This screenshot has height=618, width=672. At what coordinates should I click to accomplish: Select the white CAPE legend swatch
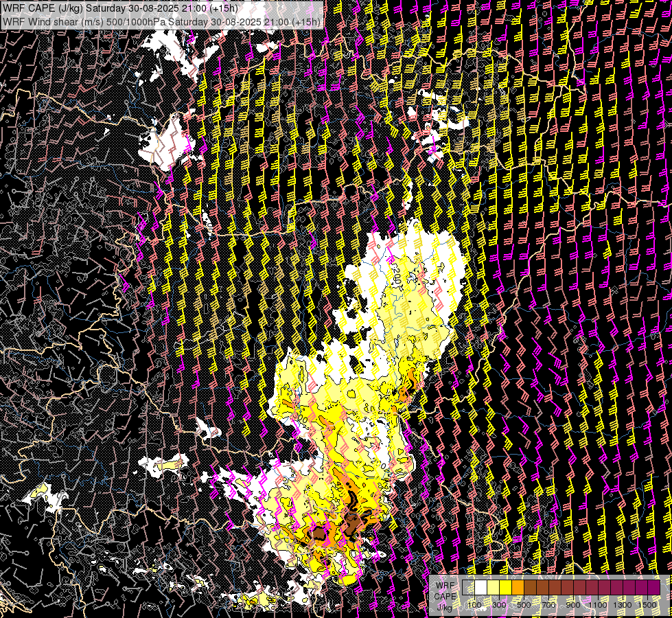[x=481, y=588]
